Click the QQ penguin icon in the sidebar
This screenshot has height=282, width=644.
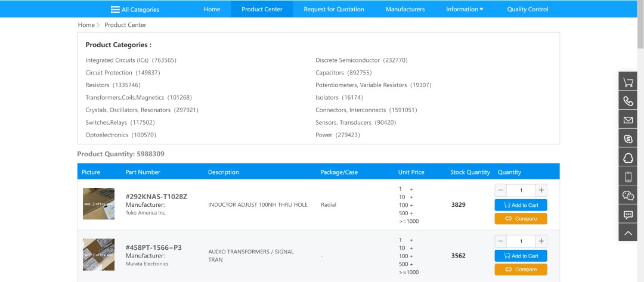[628, 158]
